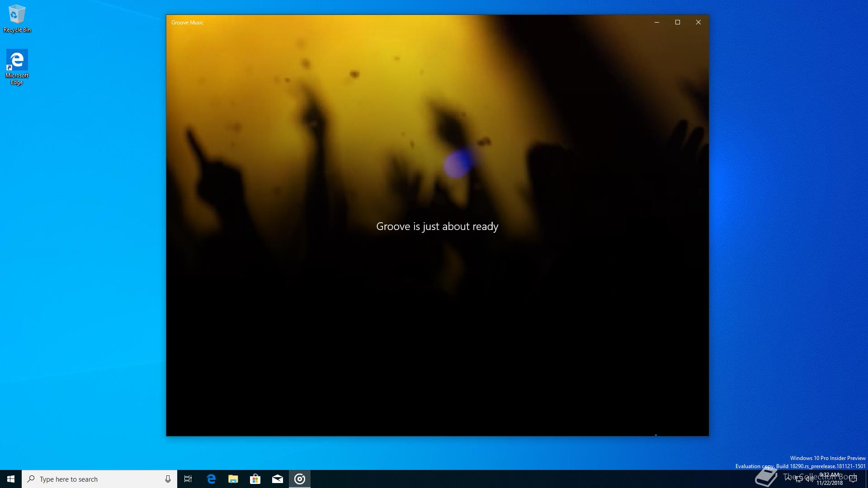Image resolution: width=868 pixels, height=488 pixels.
Task: Open the clock showing 9:32 AM
Action: pyautogui.click(x=830, y=479)
